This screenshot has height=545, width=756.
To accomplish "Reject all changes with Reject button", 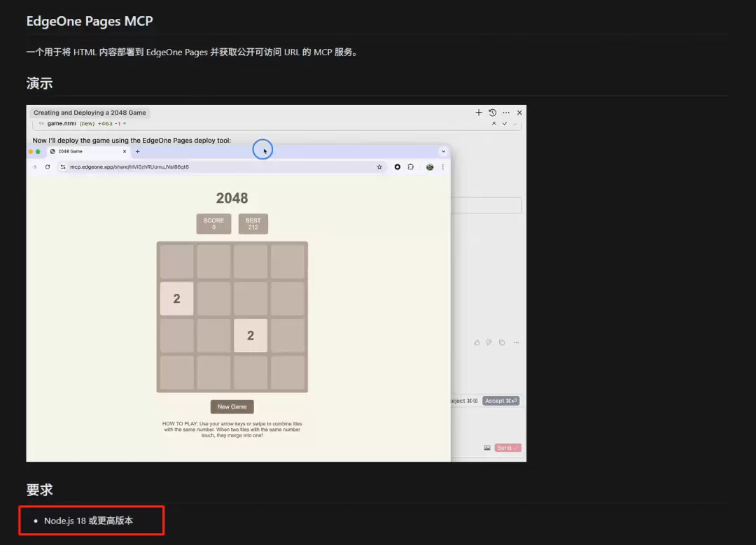I will 464,400.
